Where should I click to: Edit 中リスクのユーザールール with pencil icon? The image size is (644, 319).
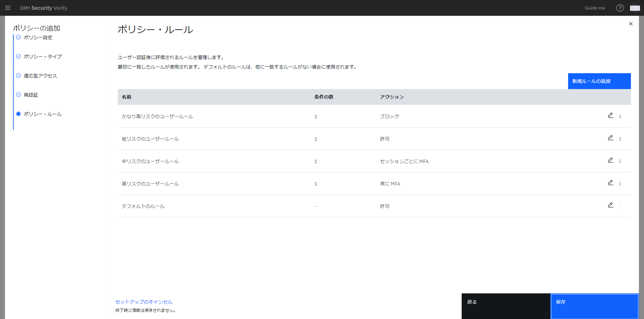pyautogui.click(x=610, y=160)
